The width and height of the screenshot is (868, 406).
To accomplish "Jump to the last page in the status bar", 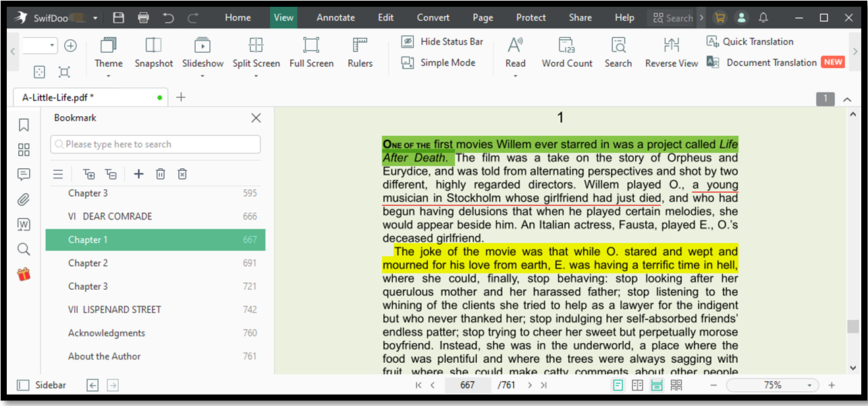I will point(543,385).
